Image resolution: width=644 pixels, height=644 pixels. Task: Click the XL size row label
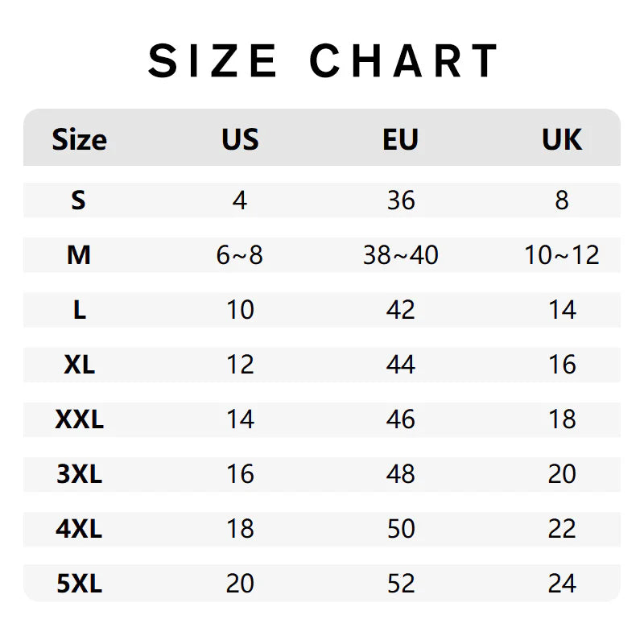click(x=79, y=365)
